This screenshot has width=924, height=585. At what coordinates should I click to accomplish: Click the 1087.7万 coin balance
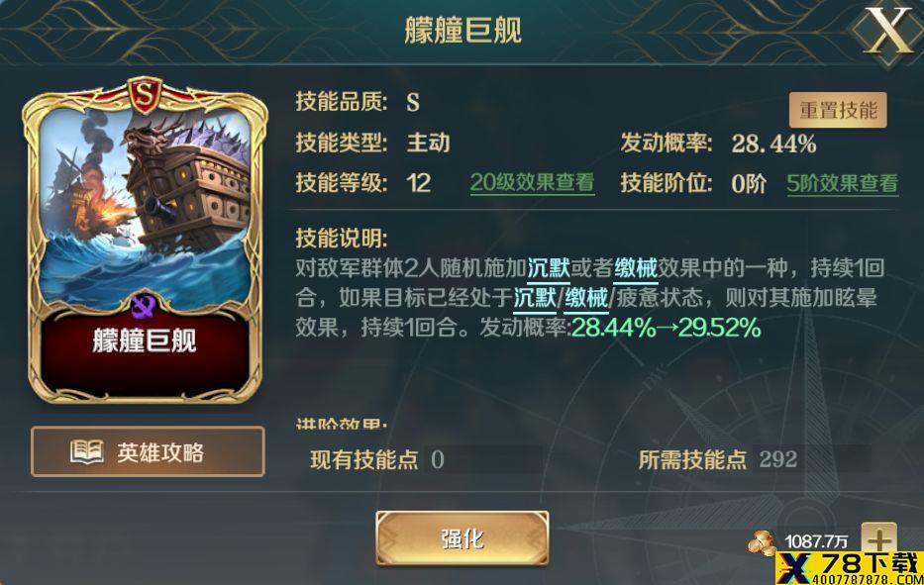point(817,540)
